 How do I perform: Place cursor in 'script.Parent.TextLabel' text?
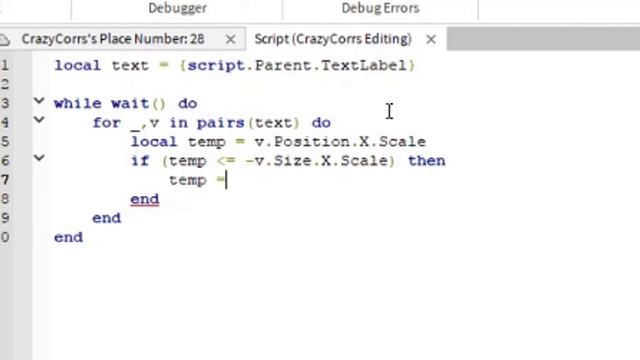pos(297,65)
